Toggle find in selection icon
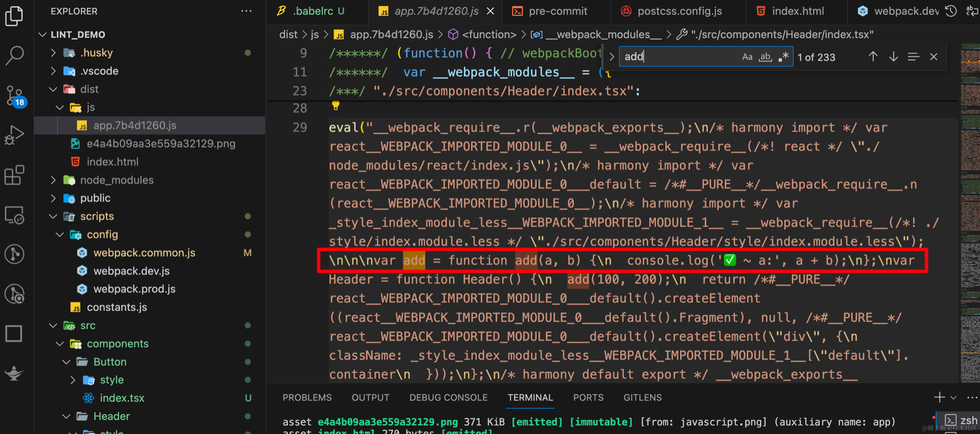 [x=913, y=57]
